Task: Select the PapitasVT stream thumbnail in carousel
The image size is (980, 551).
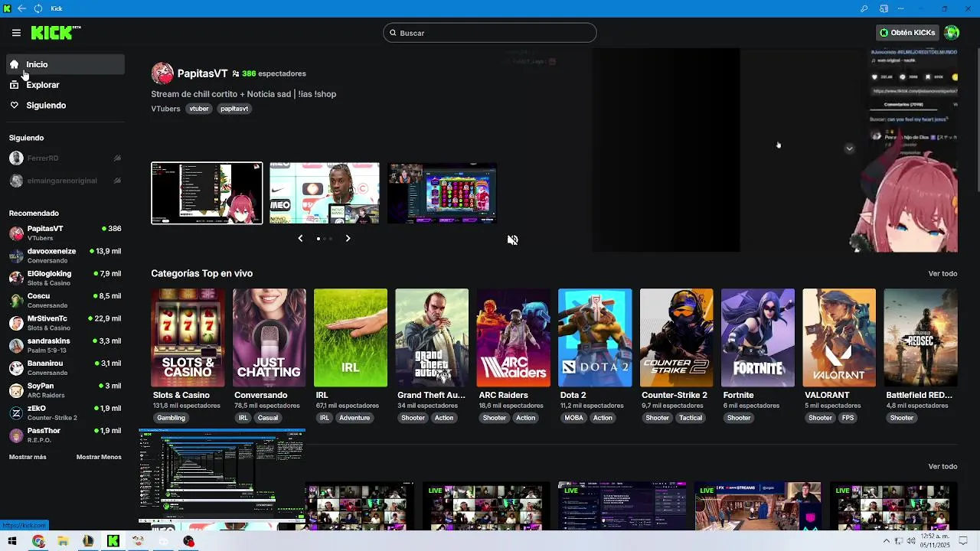Action: tap(207, 193)
